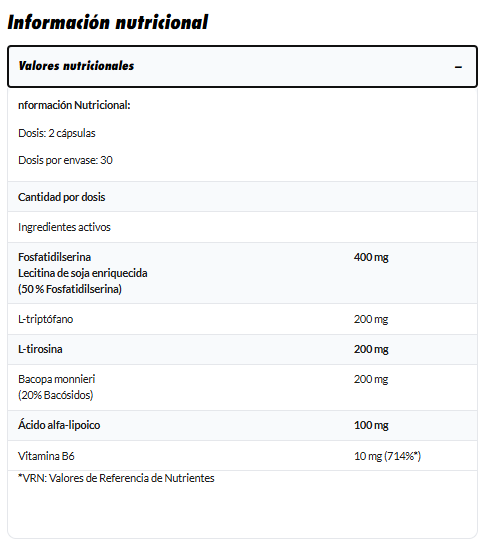The width and height of the screenshot is (484, 546).
Task: Click the 100 mg alfa-lipoico amount
Action: [x=371, y=425]
